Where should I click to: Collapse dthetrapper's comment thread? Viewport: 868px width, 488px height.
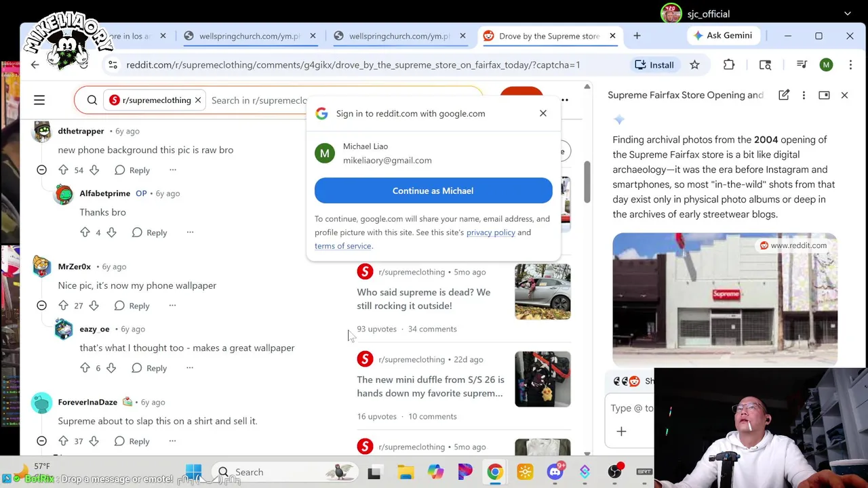pos(41,170)
